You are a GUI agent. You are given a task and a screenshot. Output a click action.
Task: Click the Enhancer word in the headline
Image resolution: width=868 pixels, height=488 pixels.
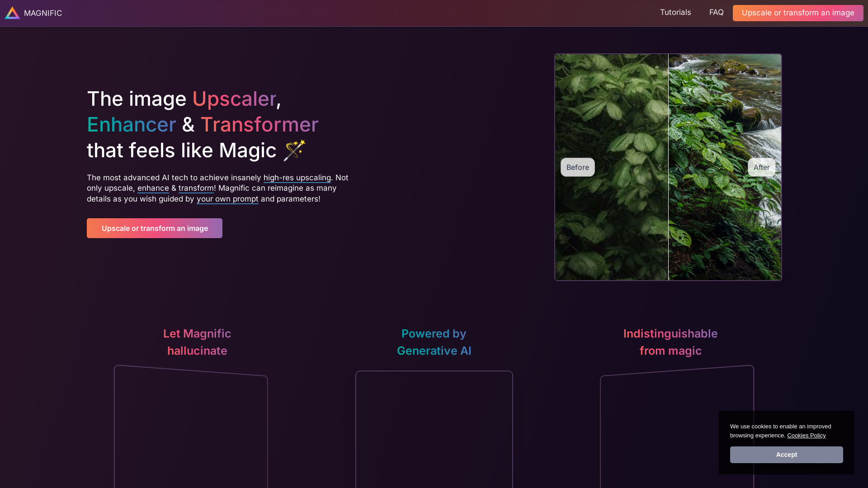(x=132, y=124)
